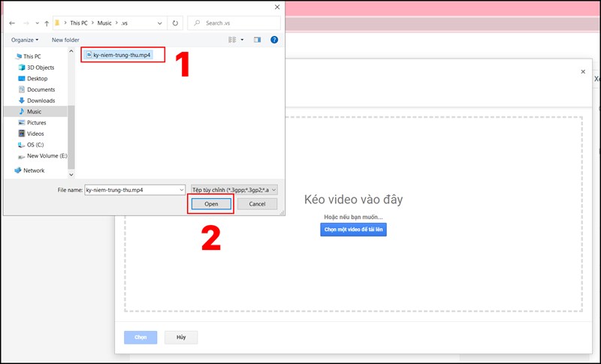Click navigation pane scroll up arrow
This screenshot has height=364, width=601.
71,51
